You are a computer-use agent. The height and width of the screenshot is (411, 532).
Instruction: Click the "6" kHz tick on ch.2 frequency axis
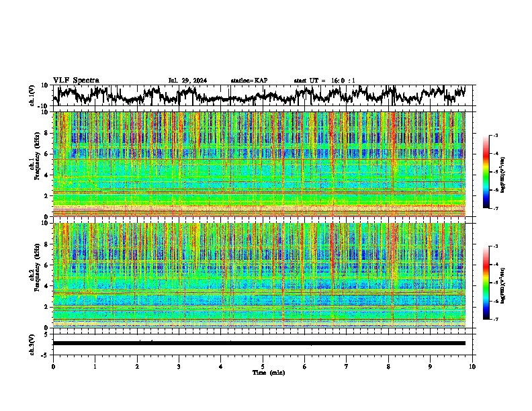coord(47,265)
